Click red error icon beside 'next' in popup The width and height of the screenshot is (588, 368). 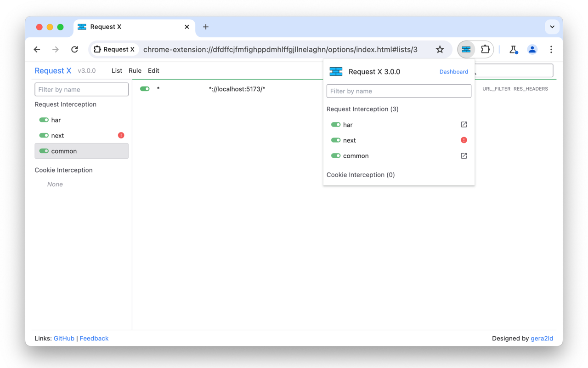(x=464, y=140)
